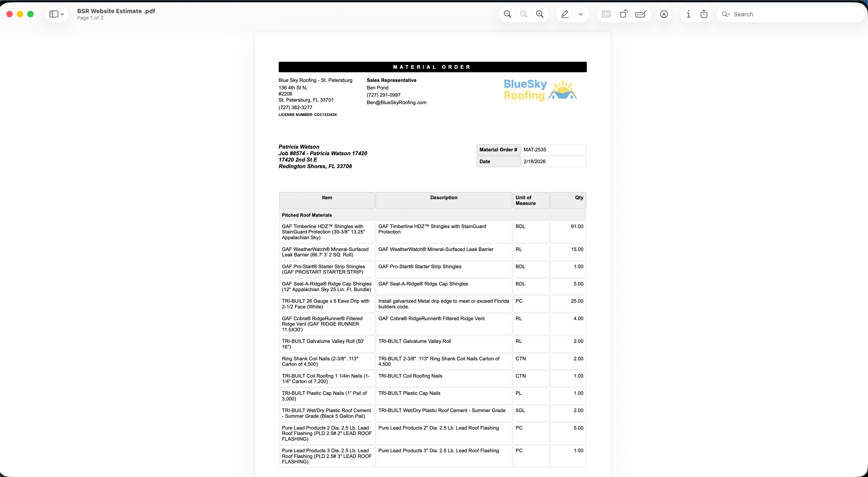This screenshot has width=868, height=477.
Task: Click the Ben@BlueSkyRoofing.com email address
Action: click(396, 102)
